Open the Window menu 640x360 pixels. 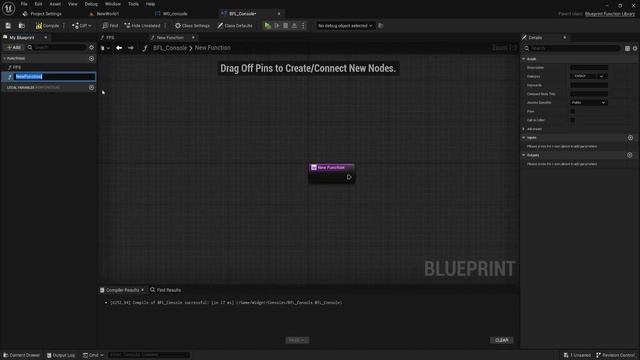coord(113,4)
